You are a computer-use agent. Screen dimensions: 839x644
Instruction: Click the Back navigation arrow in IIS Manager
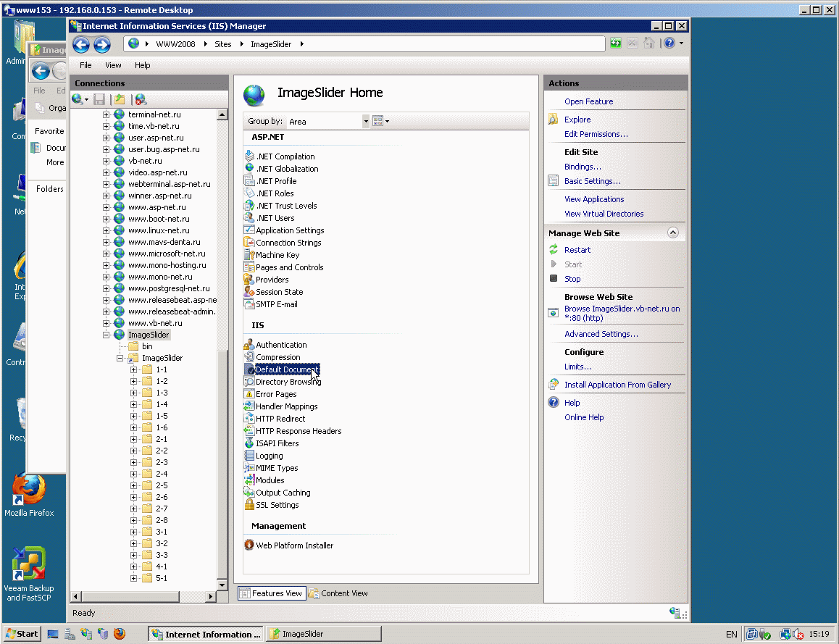coord(81,45)
